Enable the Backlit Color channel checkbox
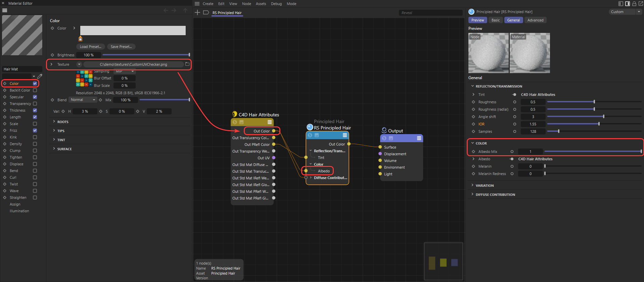The width and height of the screenshot is (644, 282). (35, 90)
